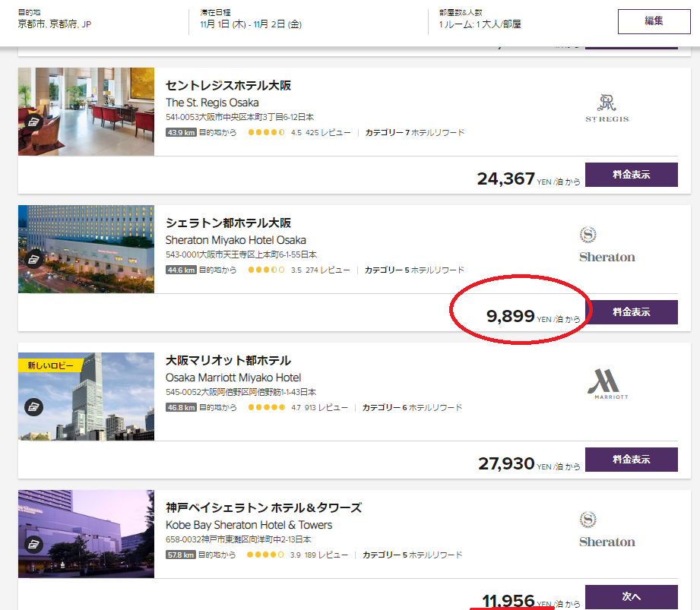Image resolution: width=700 pixels, height=610 pixels.
Task: Open the Osaka Marriott Miyako tower photo
Action: tap(86, 397)
